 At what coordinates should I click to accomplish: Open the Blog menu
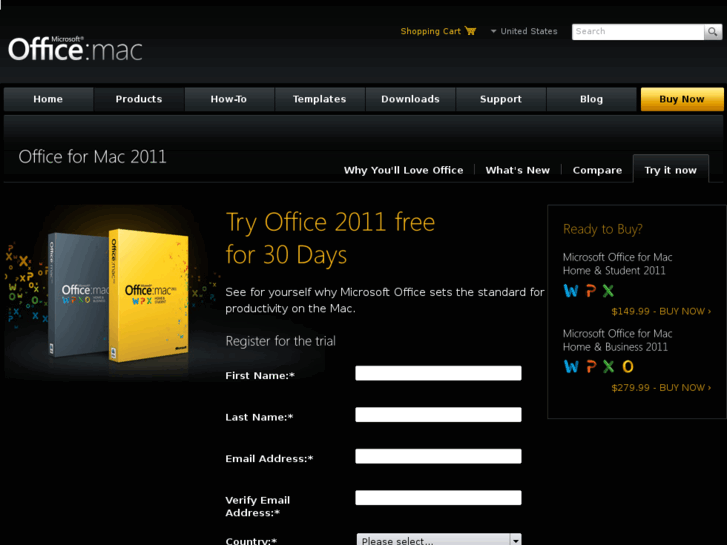(592, 99)
